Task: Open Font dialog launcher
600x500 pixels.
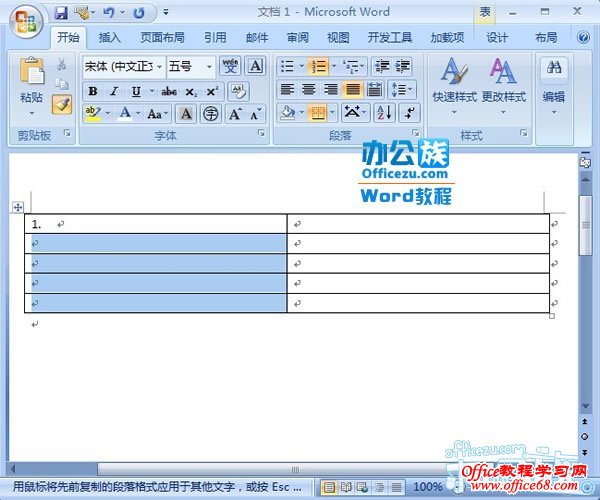Action: tap(261, 133)
